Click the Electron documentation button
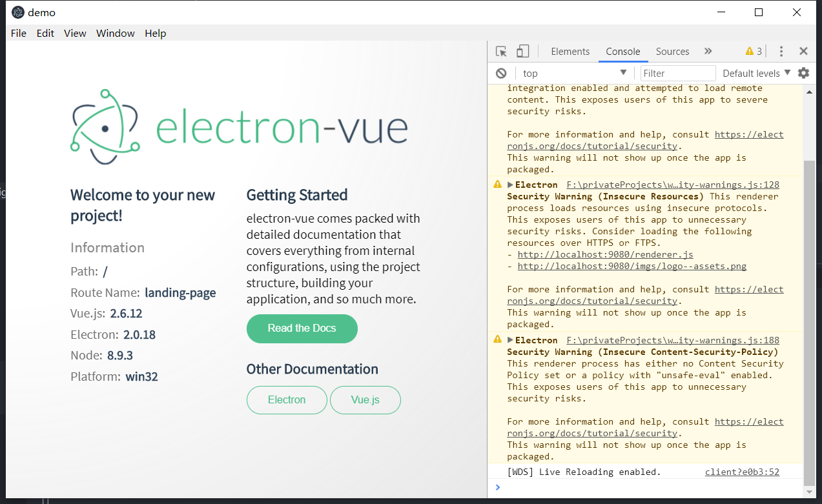Viewport: 822px width, 504px height. 287,400
